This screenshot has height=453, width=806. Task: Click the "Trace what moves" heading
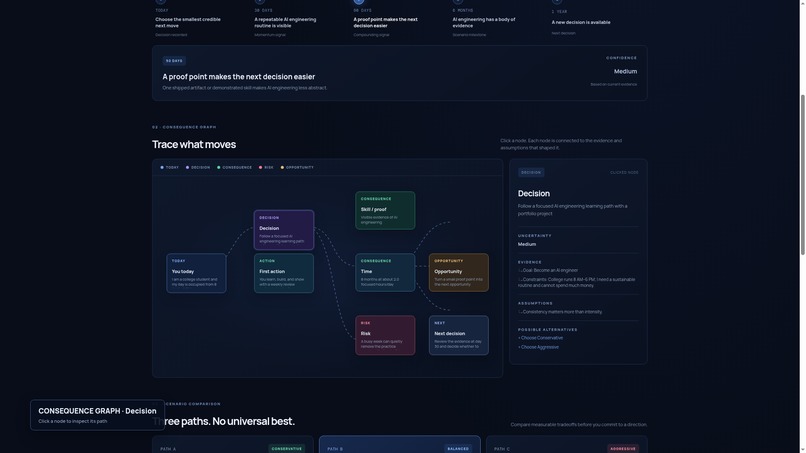[194, 144]
